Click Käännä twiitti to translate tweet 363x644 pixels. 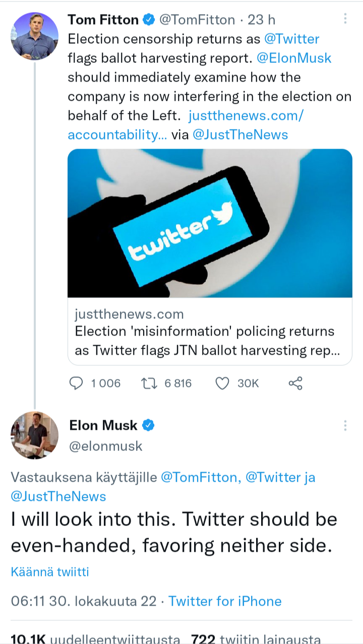pos(50,571)
